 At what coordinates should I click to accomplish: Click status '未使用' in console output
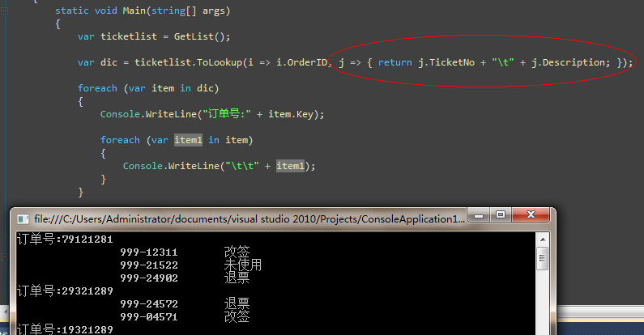(x=243, y=265)
